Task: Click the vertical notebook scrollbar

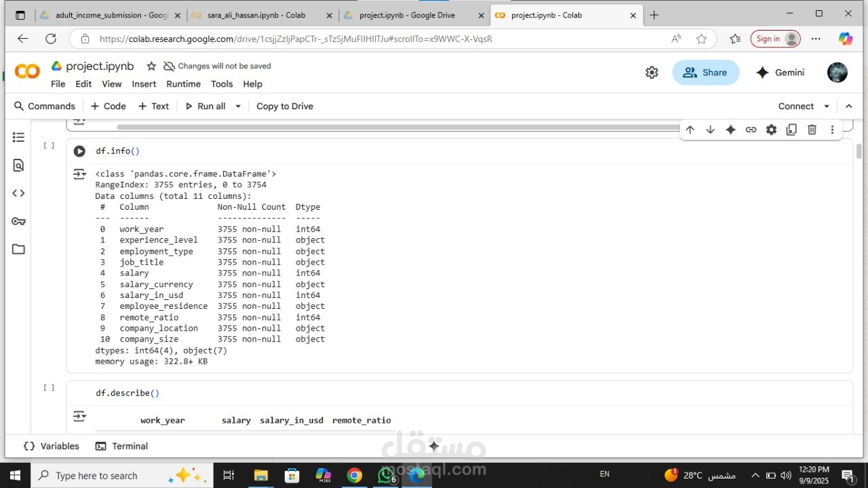Action: point(860,151)
